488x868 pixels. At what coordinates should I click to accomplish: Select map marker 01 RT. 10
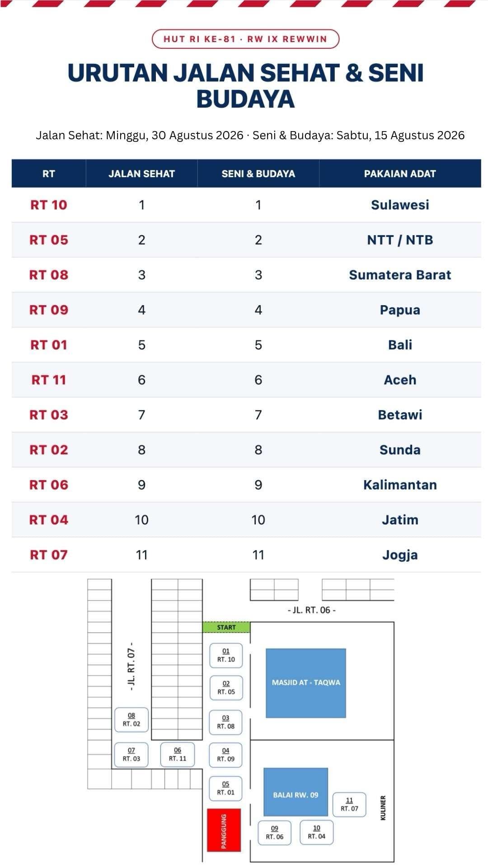click(226, 656)
